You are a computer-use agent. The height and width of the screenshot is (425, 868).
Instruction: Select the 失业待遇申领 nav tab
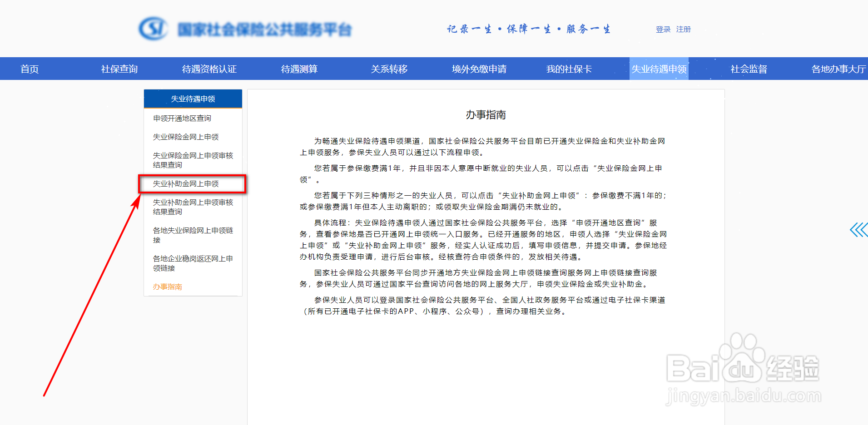tap(659, 69)
